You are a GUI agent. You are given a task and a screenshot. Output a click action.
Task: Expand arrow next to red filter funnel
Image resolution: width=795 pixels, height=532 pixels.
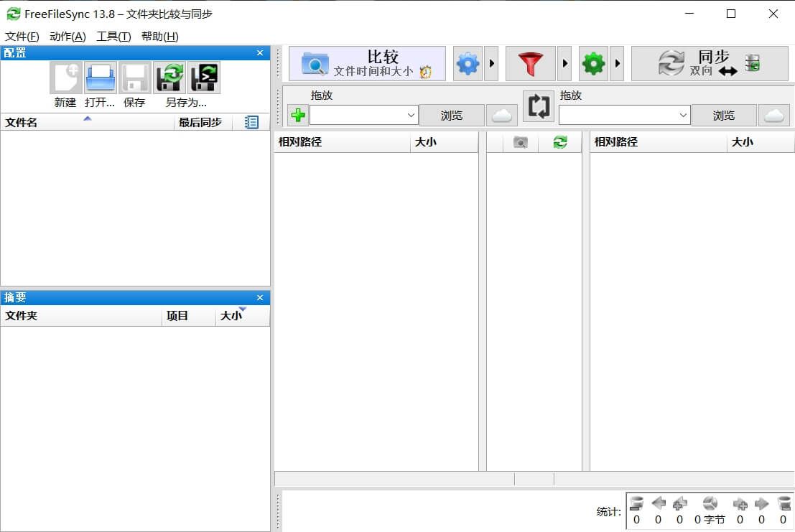pyautogui.click(x=564, y=64)
